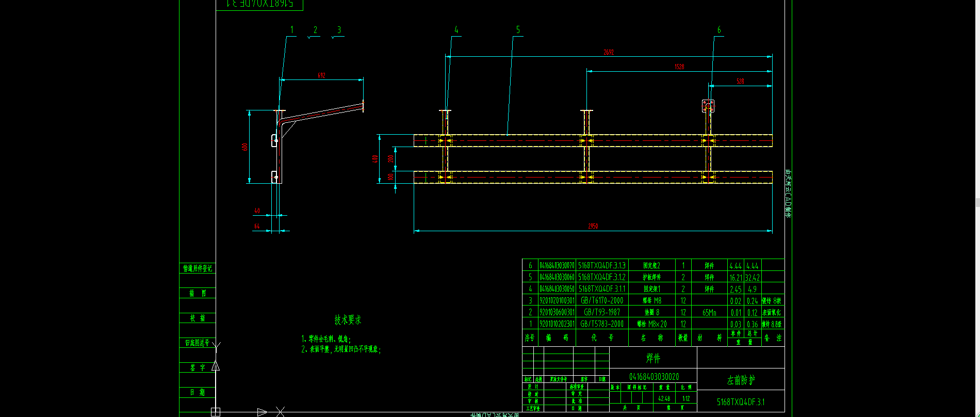Select code 04168403030050 in the parts list
Screen dimensions: 980x417
click(x=557, y=289)
